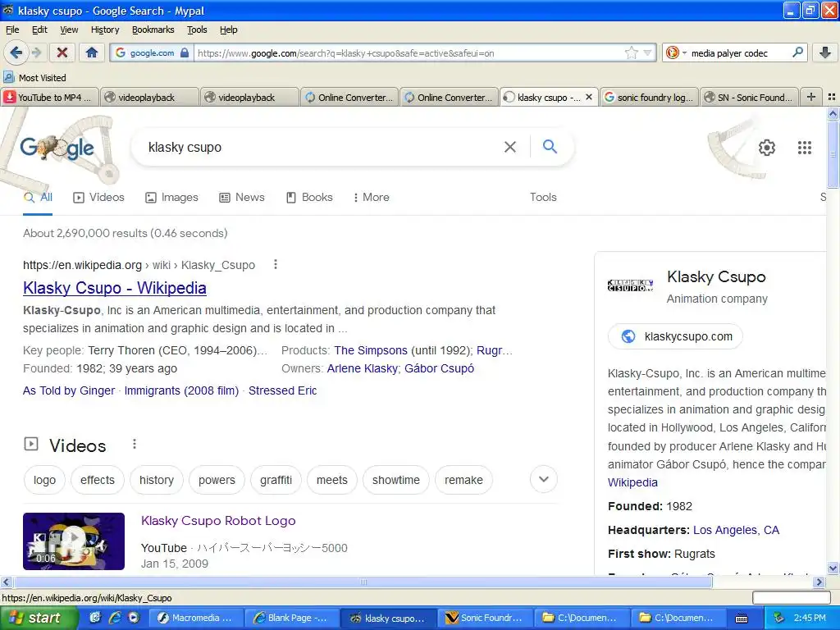The width and height of the screenshot is (840, 630).
Task: Open the URL history dropdown arrow
Action: [648, 53]
